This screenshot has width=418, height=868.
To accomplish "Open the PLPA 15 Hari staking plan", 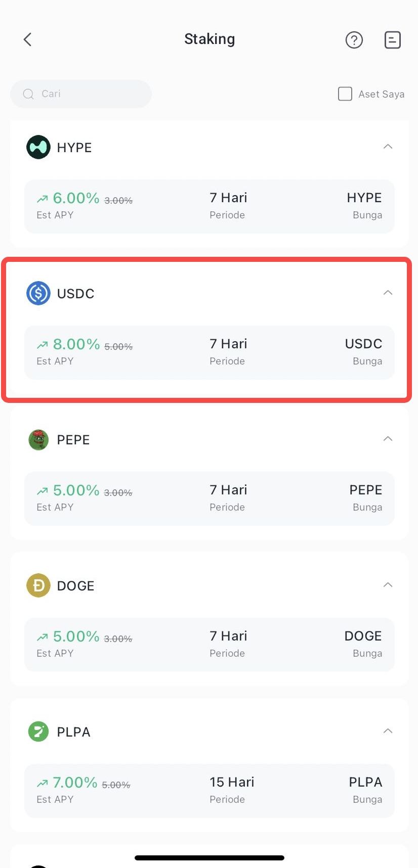I will tap(209, 791).
